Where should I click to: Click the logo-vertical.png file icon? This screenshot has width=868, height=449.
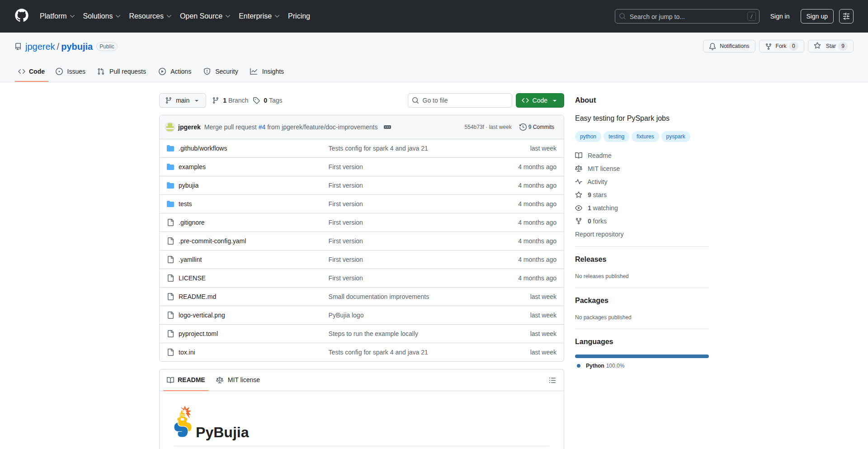click(170, 315)
